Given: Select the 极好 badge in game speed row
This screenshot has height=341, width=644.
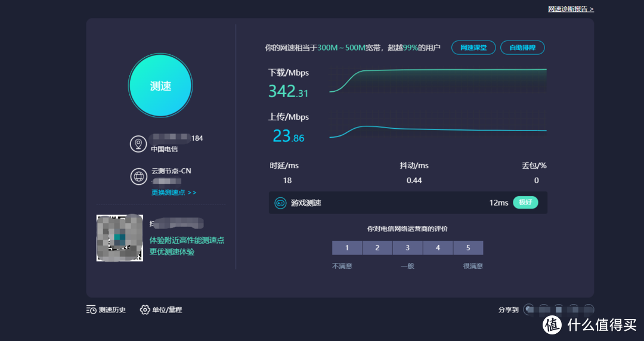Looking at the screenshot, I should (525, 203).
